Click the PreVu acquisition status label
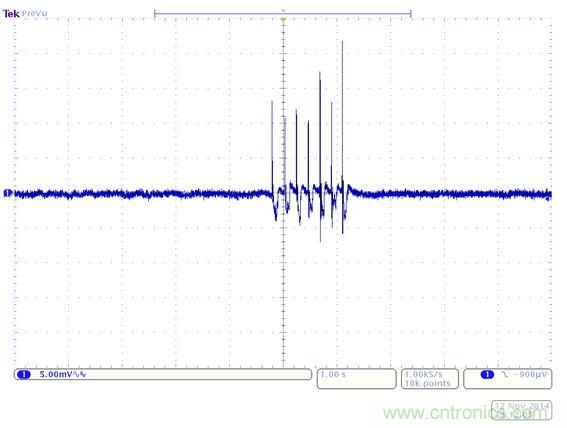Viewport: 567px width, 428px height. click(x=34, y=14)
